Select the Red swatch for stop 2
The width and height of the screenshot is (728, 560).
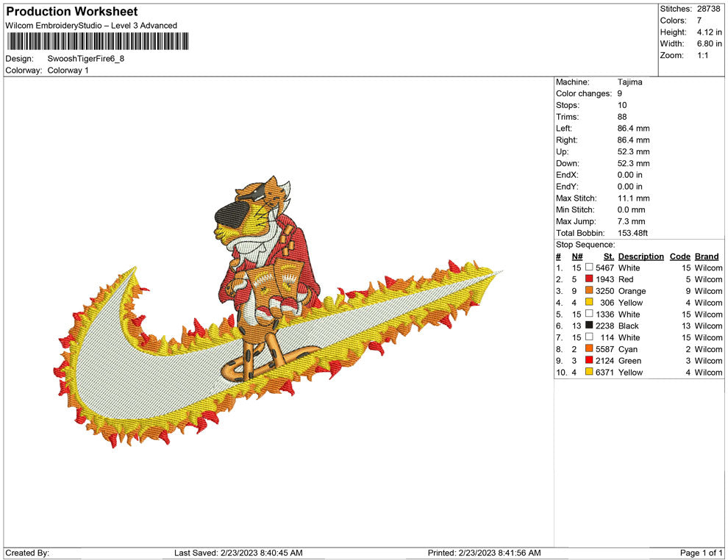coord(588,279)
